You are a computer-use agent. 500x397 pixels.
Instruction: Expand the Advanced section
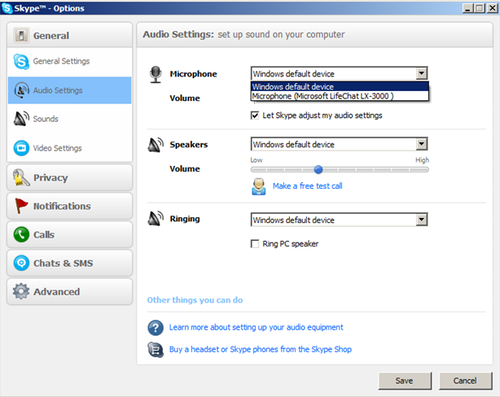(x=69, y=292)
